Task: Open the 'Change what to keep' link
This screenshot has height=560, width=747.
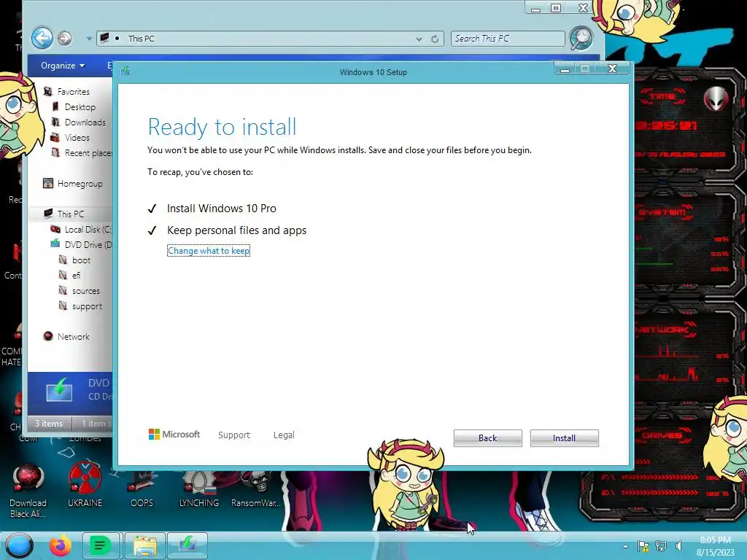Action: pos(209,251)
